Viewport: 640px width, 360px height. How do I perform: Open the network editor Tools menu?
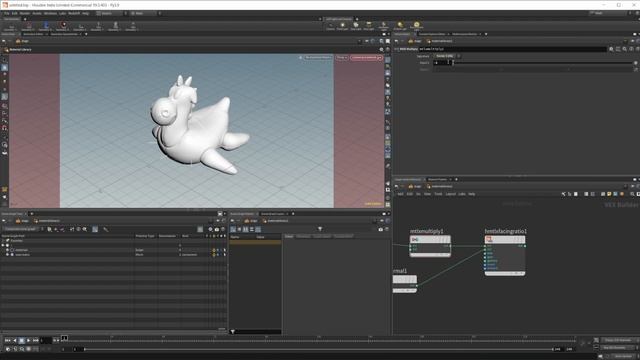pyautogui.click(x=438, y=194)
